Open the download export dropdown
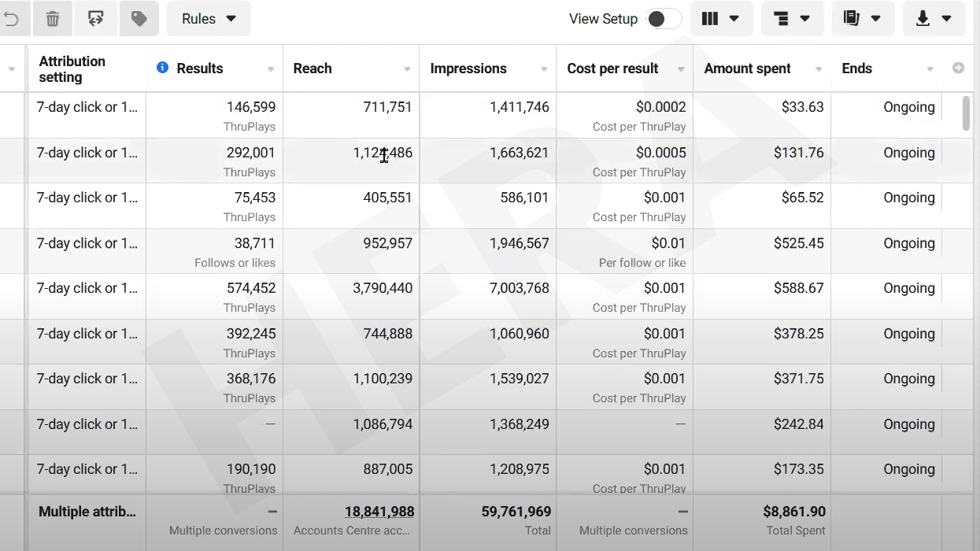980x551 pixels. (934, 19)
